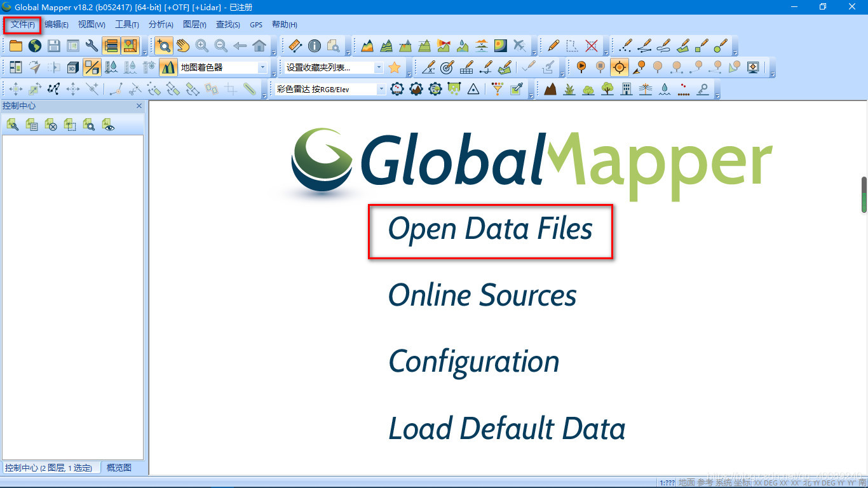The width and height of the screenshot is (868, 488).
Task: Click the eyedropper icon on lidar toolbar
Action: (516, 89)
